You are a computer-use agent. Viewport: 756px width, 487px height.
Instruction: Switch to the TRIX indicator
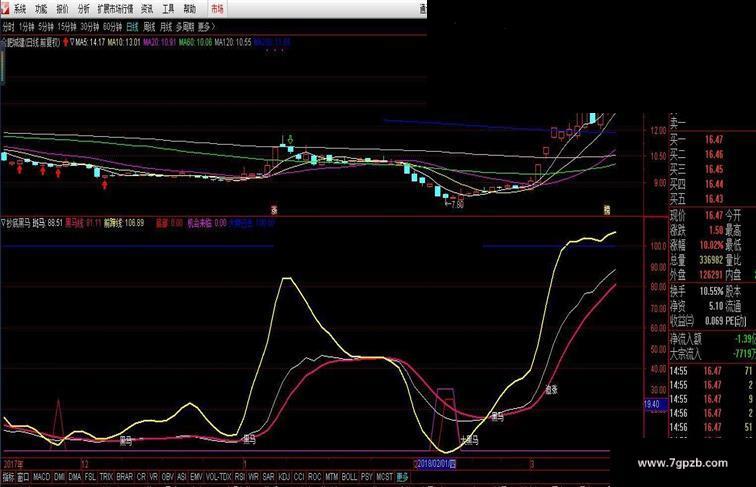(106, 477)
